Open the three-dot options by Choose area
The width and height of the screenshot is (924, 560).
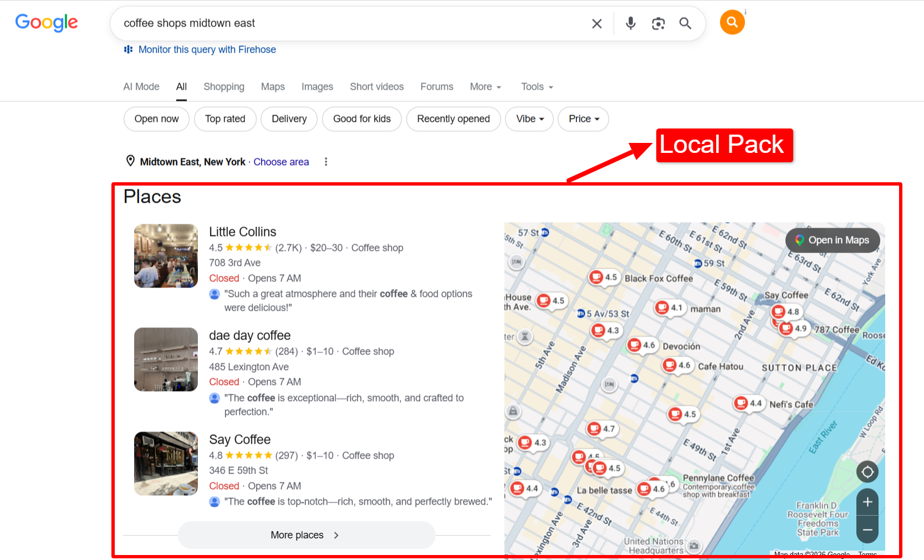pyautogui.click(x=326, y=162)
